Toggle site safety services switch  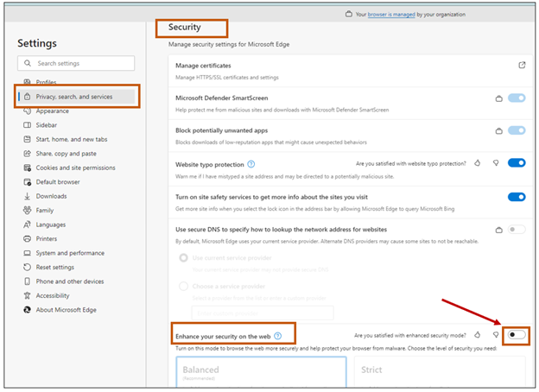(517, 197)
